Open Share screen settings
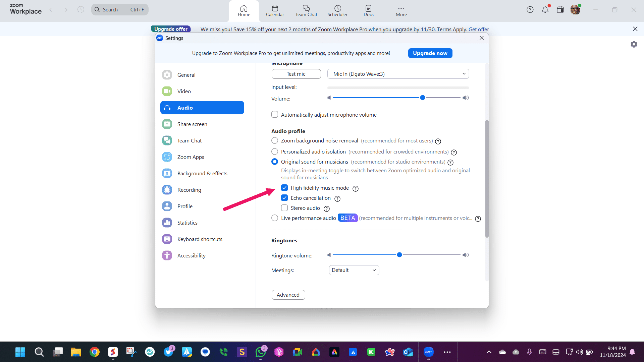Viewport: 644px width, 362px height. pos(202,124)
